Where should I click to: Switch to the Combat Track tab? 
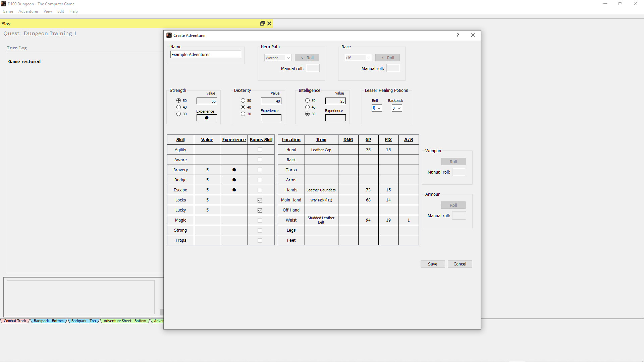(15, 321)
